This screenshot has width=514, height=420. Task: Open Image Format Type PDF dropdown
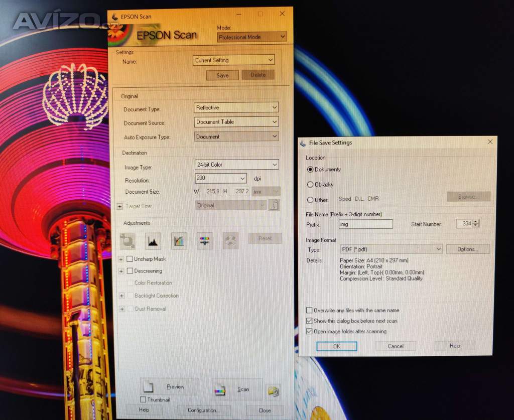(x=392, y=249)
